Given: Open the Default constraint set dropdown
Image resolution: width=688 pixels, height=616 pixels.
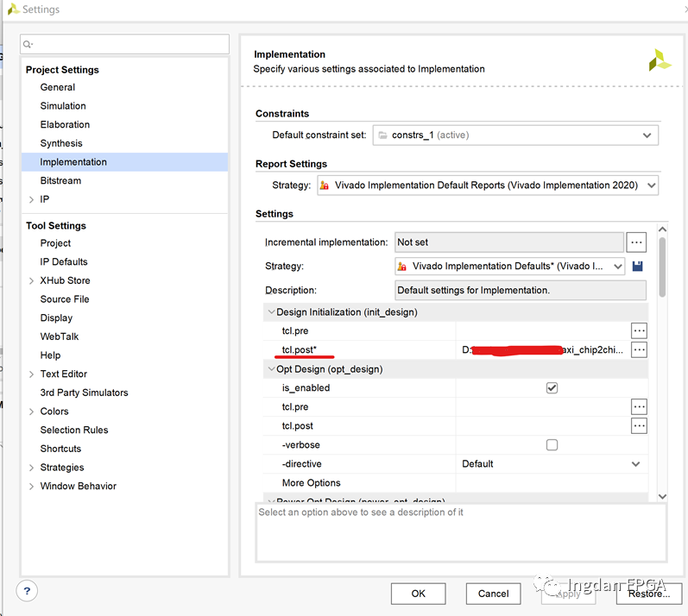Looking at the screenshot, I should (x=515, y=135).
